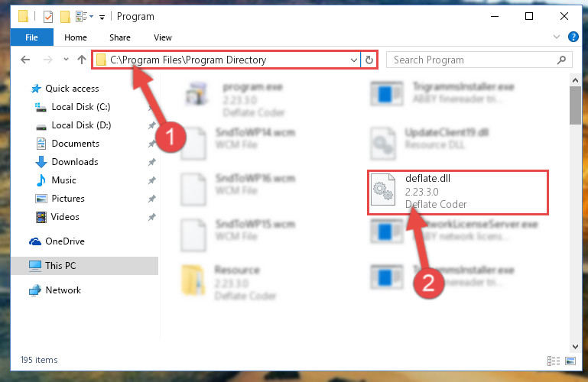Click the search magnifier icon
The width and height of the screenshot is (588, 382).
(x=561, y=60)
